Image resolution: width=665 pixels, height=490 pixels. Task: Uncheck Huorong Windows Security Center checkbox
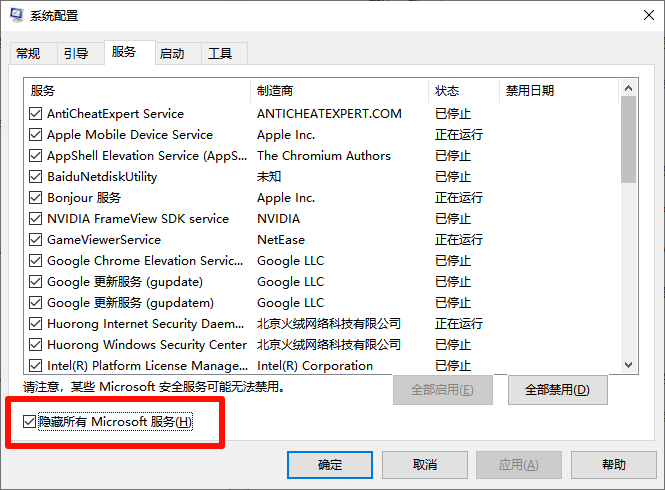coord(36,344)
